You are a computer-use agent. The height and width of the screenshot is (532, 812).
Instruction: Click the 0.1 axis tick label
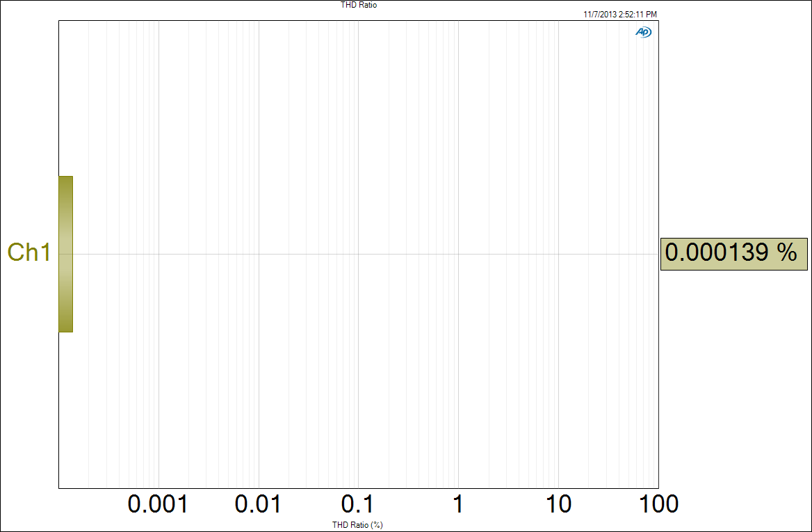(357, 503)
